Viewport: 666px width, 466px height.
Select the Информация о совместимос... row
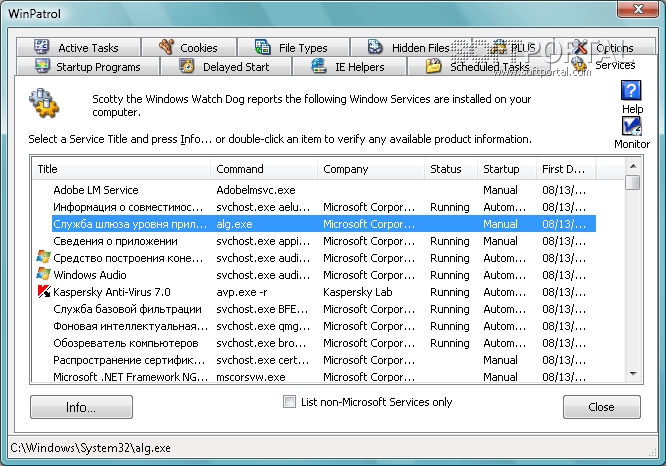coord(314,207)
